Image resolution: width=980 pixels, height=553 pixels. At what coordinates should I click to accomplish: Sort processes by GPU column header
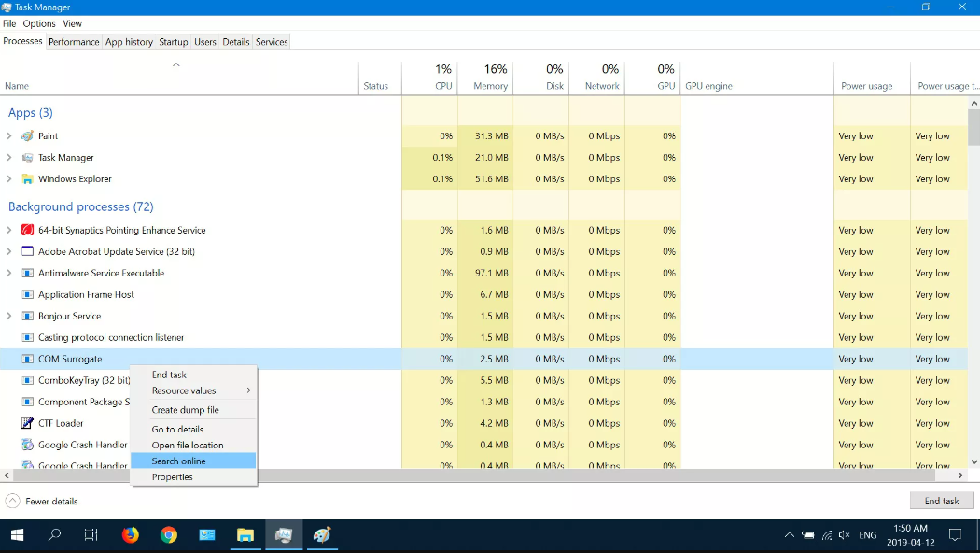pyautogui.click(x=652, y=78)
